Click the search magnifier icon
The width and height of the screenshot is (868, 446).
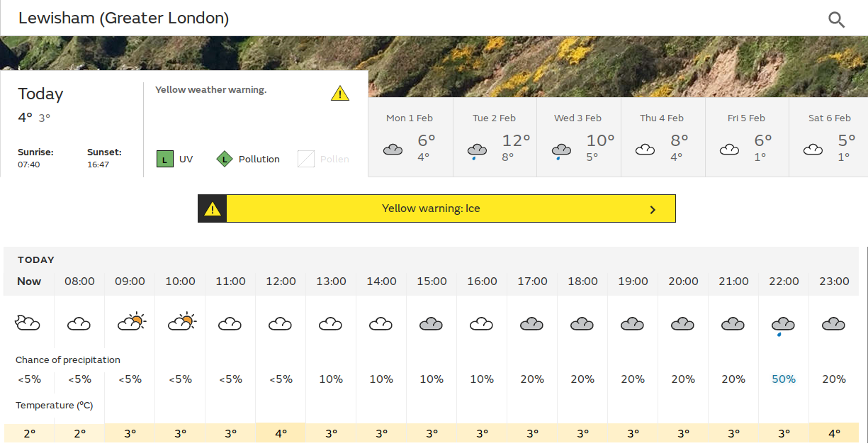click(x=836, y=20)
